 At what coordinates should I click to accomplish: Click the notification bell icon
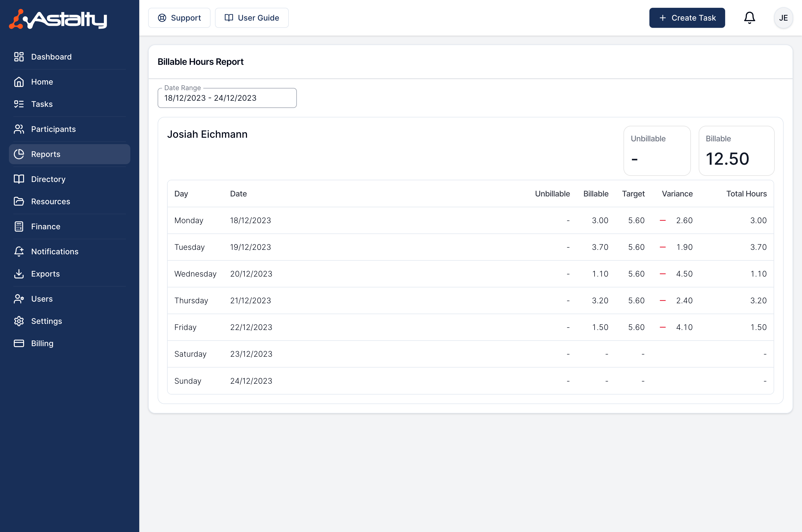[x=749, y=18]
